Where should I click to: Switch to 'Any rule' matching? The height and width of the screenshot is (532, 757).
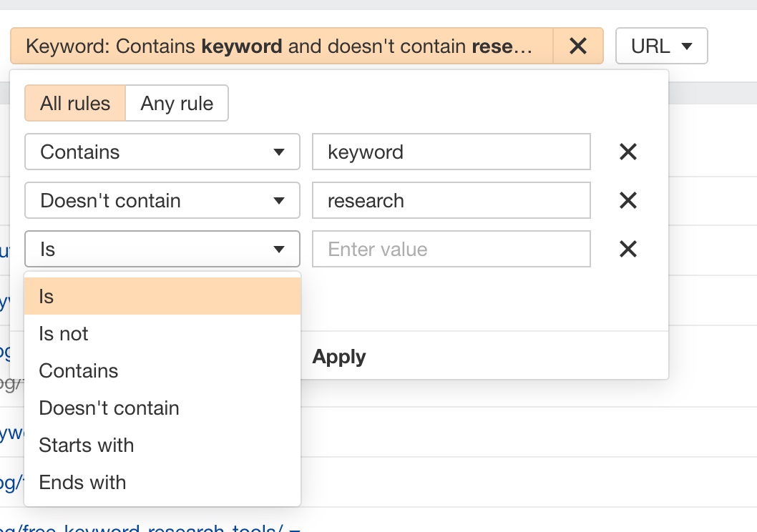(177, 104)
